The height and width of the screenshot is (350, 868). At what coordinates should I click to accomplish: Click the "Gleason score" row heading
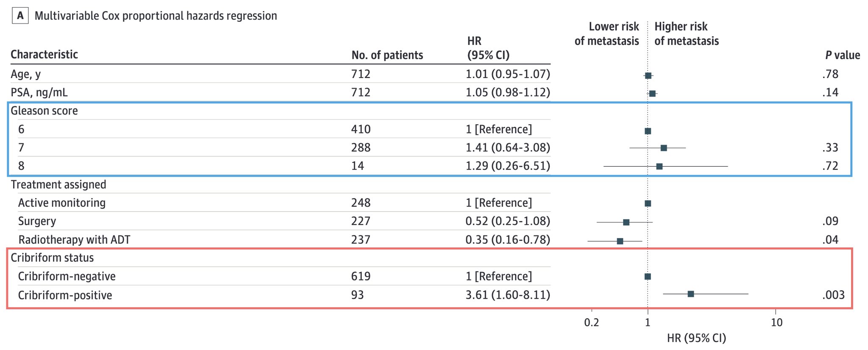[44, 111]
